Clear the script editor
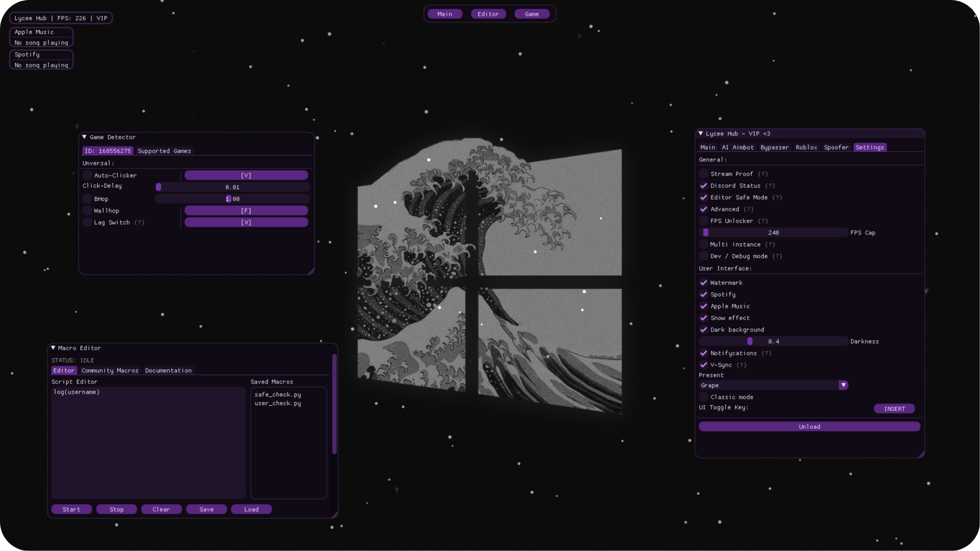Image resolution: width=980 pixels, height=551 pixels. point(161,509)
